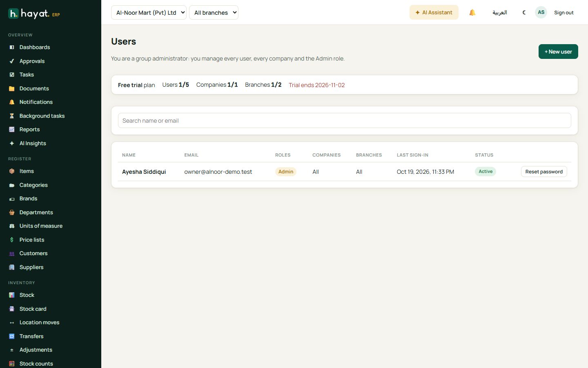588x368 pixels.
Task: Open the AI Assistant
Action: [x=434, y=13]
